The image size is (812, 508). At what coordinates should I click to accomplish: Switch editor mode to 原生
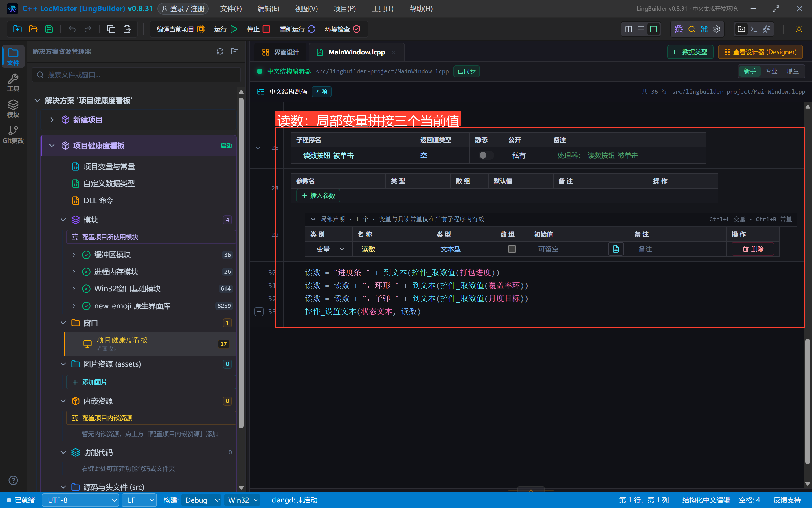(x=793, y=71)
